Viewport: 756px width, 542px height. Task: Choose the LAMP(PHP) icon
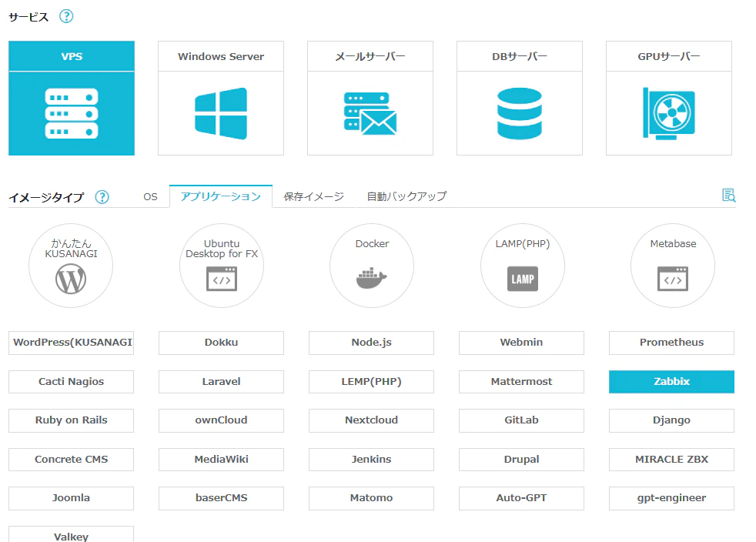(522, 265)
